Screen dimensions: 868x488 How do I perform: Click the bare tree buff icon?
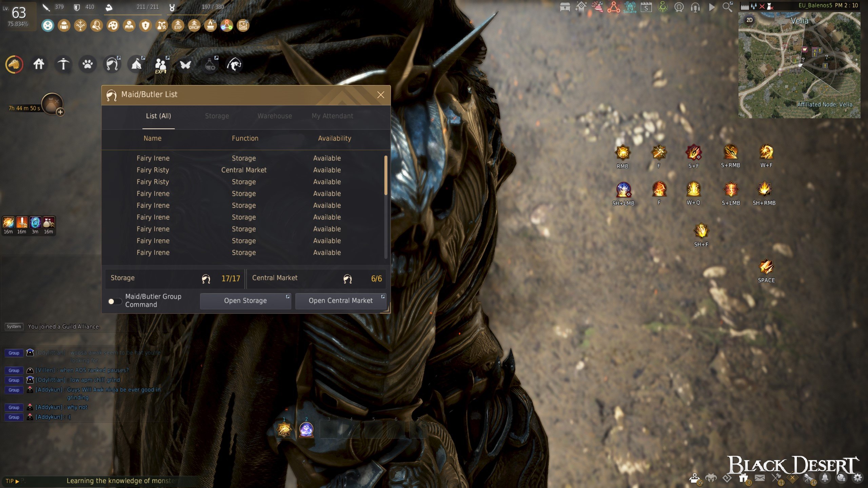click(80, 25)
